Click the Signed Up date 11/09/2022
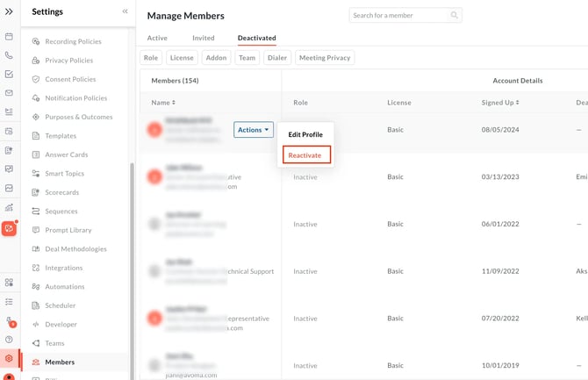The width and height of the screenshot is (588, 380). point(500,271)
